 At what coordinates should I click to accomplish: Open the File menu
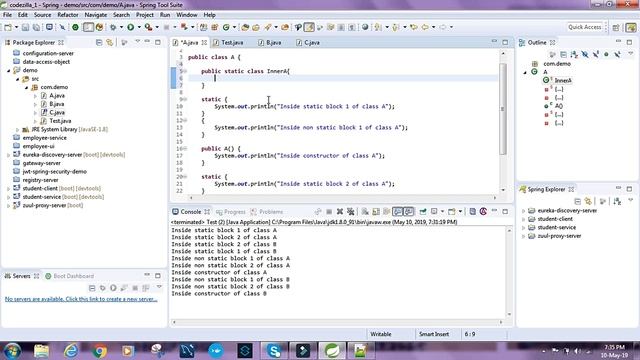click(x=7, y=15)
